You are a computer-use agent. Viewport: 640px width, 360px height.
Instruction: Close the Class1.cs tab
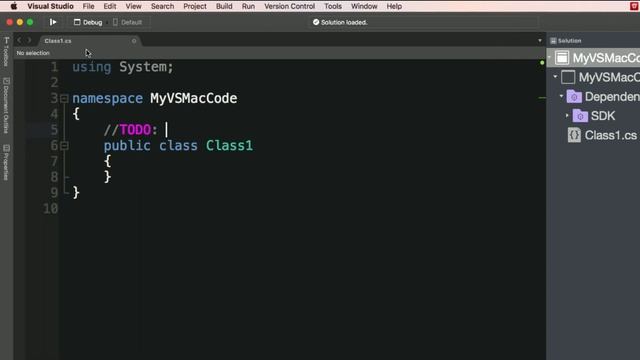point(134,41)
